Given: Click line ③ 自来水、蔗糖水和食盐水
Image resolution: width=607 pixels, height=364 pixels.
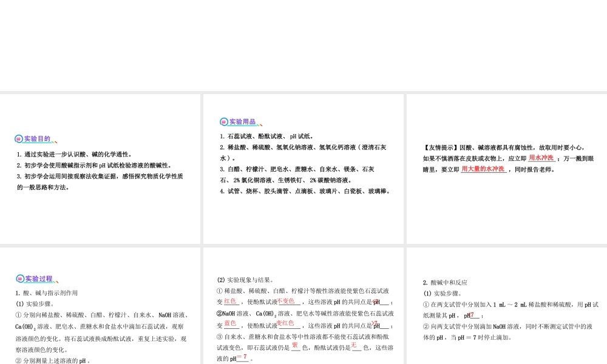Looking at the screenshot, I should point(303,337).
